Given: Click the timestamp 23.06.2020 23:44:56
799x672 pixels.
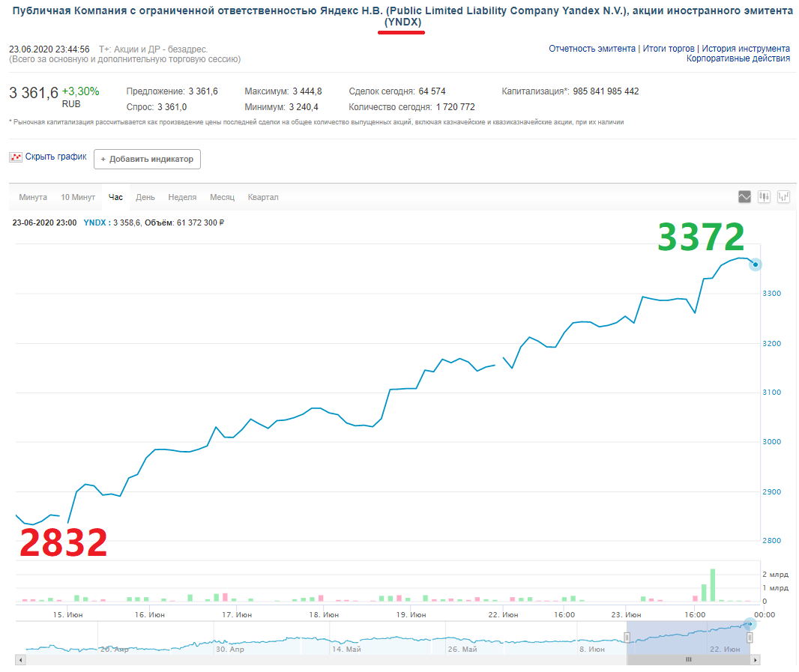Looking at the screenshot, I should click(x=49, y=49).
